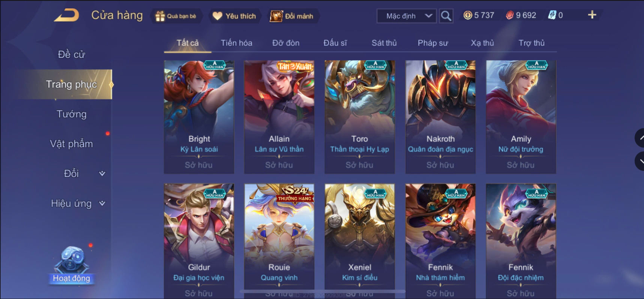Open Nakroth Quân đoàn địa ngục skin card
Image resolution: width=644 pixels, height=299 pixels.
coord(440,117)
